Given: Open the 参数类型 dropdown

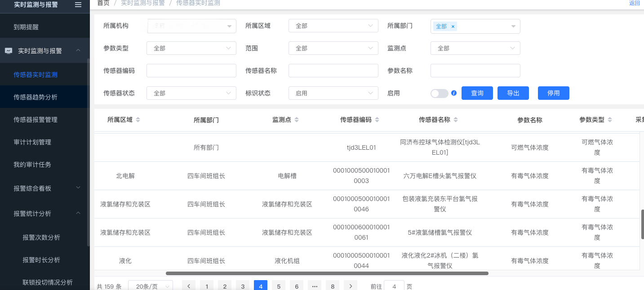Looking at the screenshot, I should [191, 48].
